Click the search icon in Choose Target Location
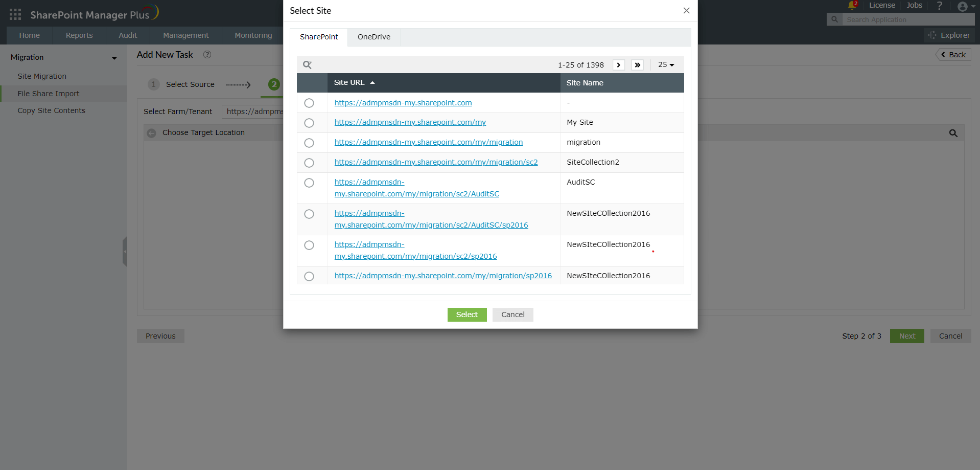Image resolution: width=980 pixels, height=470 pixels. [952, 132]
